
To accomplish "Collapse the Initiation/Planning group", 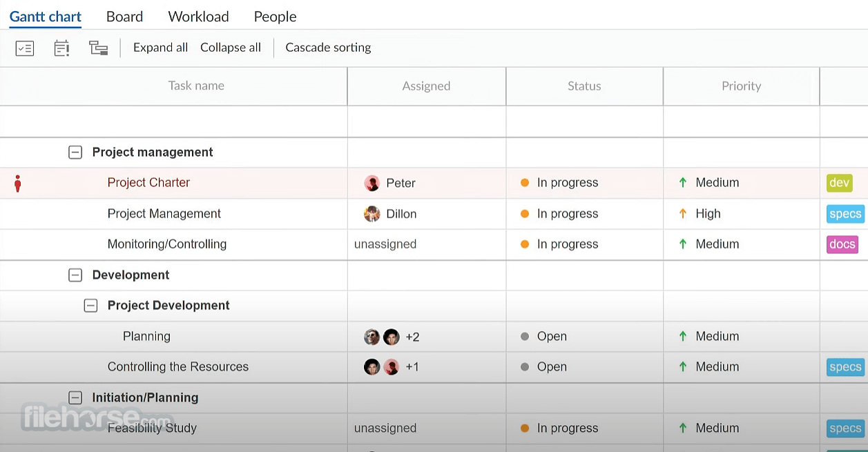I will tap(75, 398).
